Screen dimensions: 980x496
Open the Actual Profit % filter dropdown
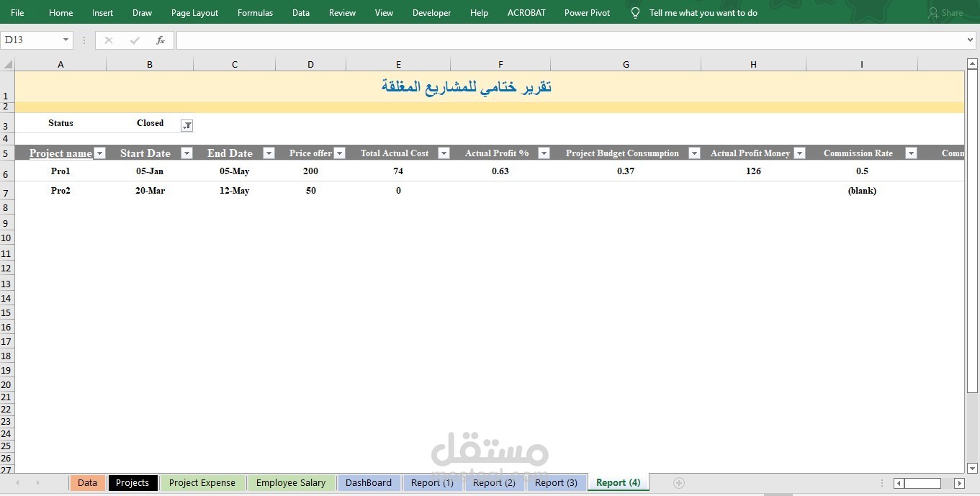point(544,153)
